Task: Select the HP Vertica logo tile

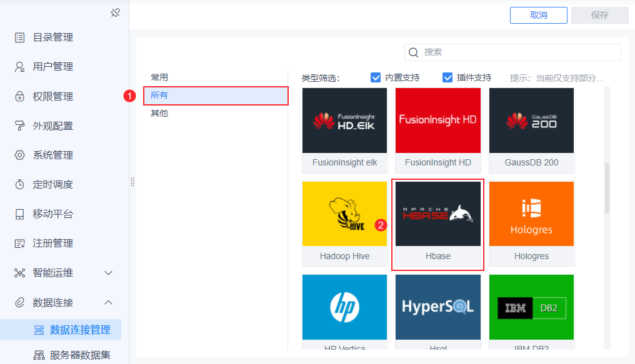Action: point(344,307)
